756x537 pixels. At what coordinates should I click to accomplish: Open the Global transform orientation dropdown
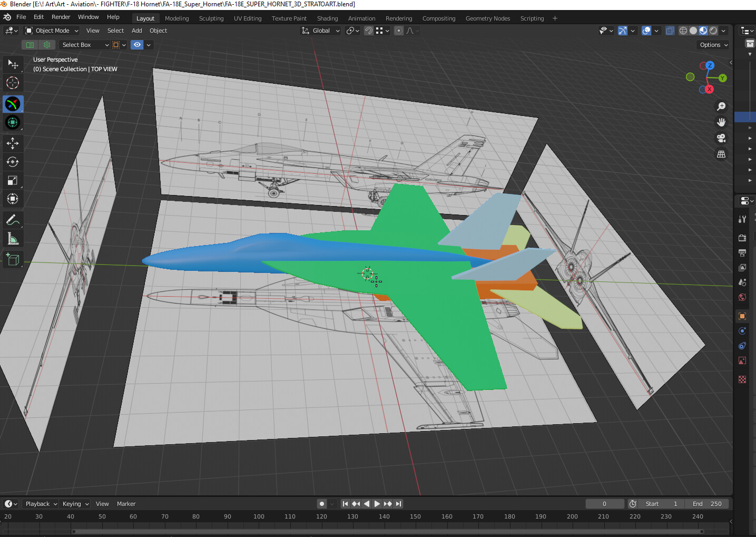pyautogui.click(x=321, y=31)
